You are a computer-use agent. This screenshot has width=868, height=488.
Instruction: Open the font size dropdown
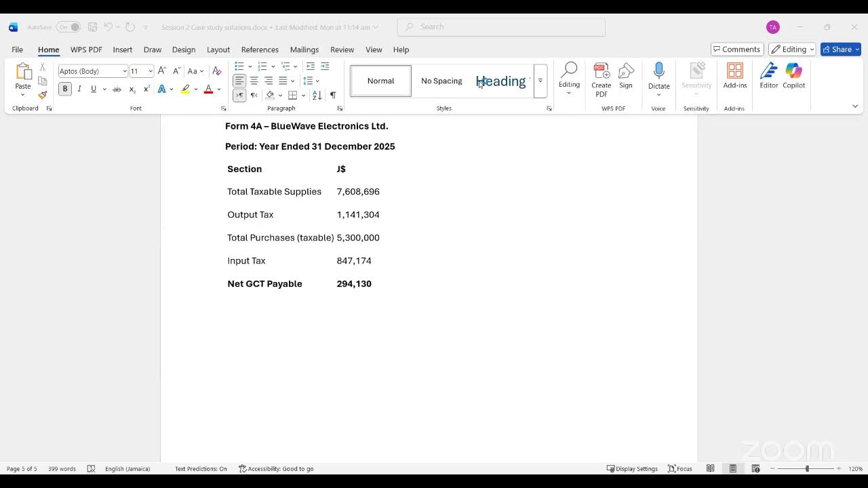151,71
